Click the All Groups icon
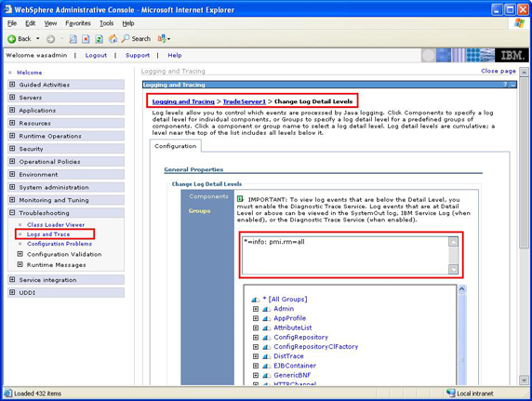This screenshot has width=532, height=401. click(256, 300)
